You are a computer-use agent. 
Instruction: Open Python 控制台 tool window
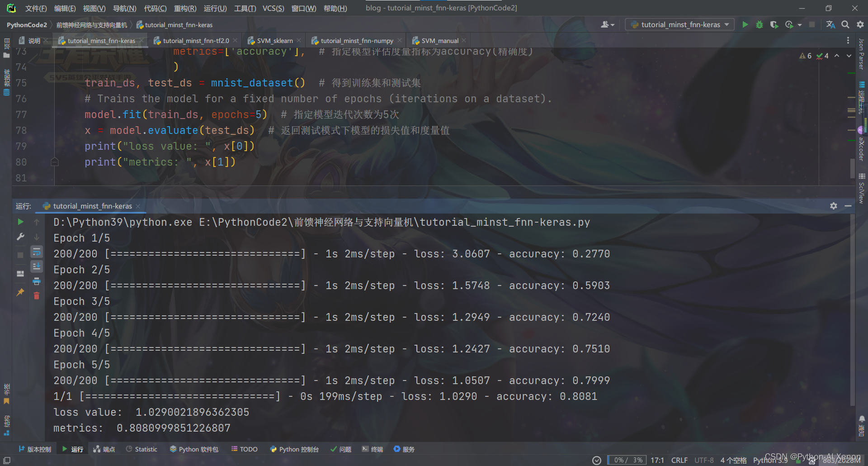coord(294,449)
